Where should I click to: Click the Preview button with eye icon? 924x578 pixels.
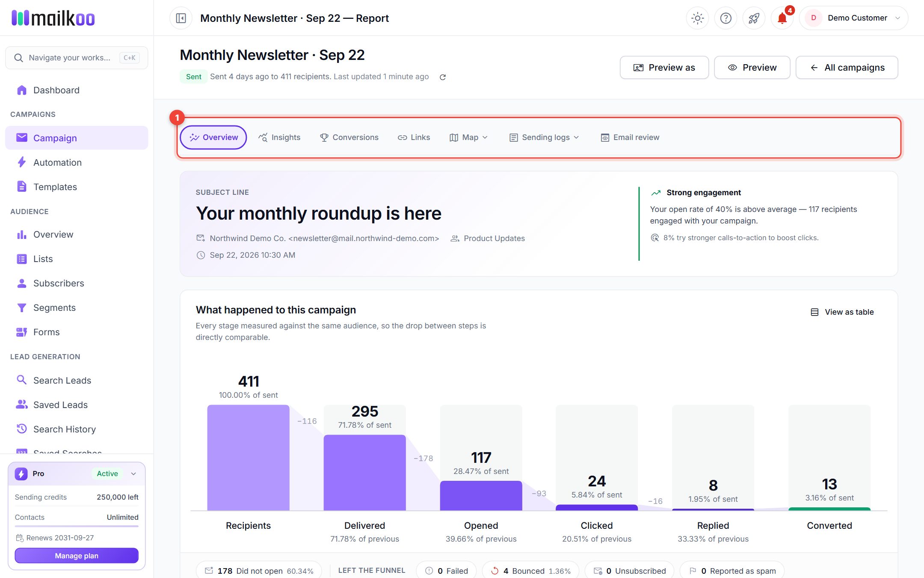[x=752, y=68]
